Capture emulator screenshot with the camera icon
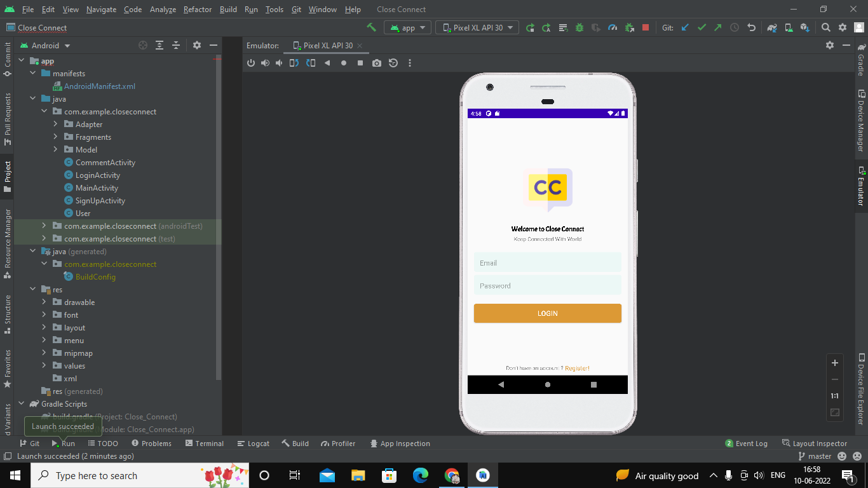The image size is (868, 488). 377,63
